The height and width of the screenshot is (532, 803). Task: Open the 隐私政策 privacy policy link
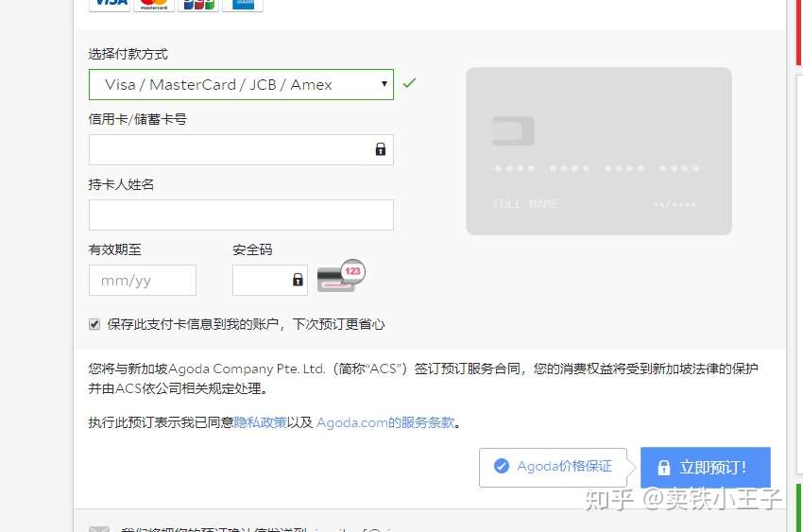pyautogui.click(x=260, y=422)
